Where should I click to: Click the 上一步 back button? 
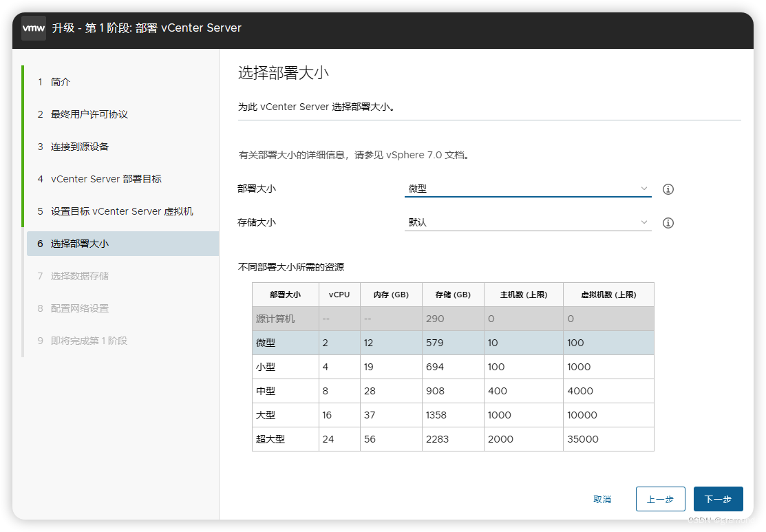pos(661,499)
